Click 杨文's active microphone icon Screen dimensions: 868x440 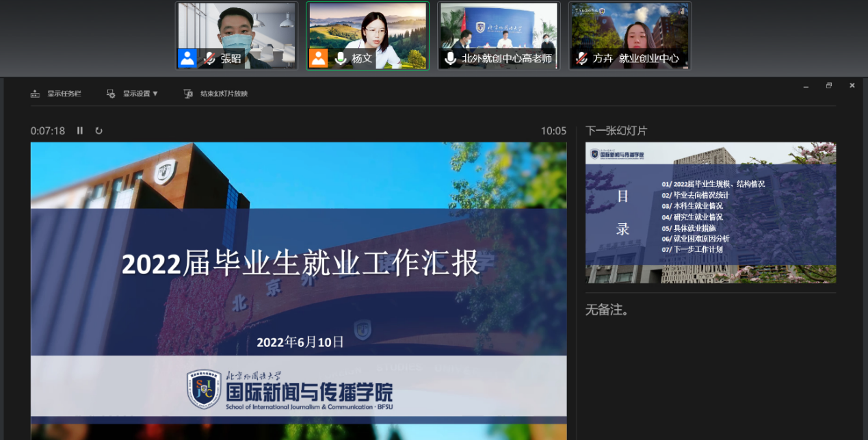[341, 59]
